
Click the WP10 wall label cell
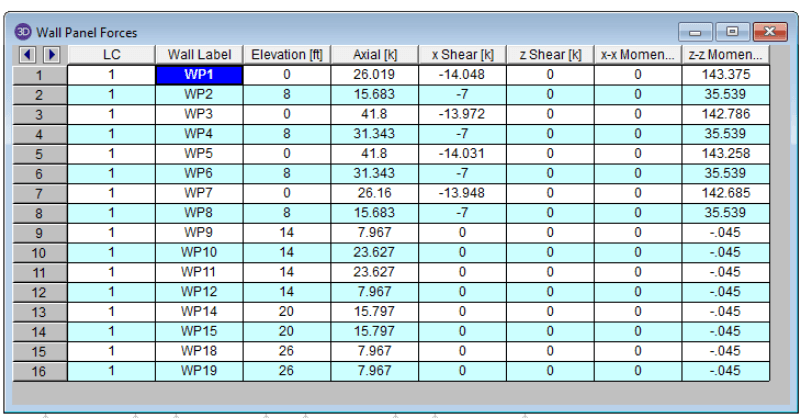tap(199, 252)
